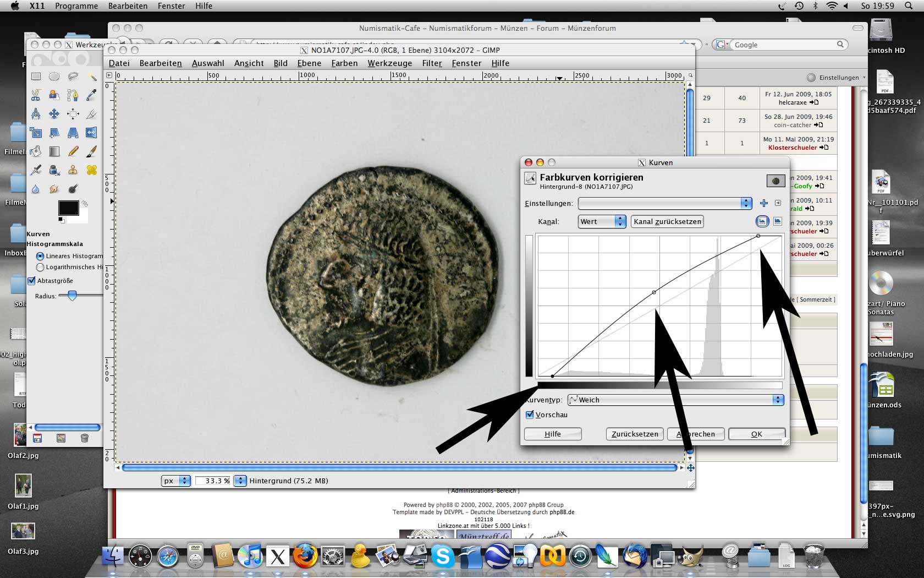Select the Pencil tool

point(73,151)
